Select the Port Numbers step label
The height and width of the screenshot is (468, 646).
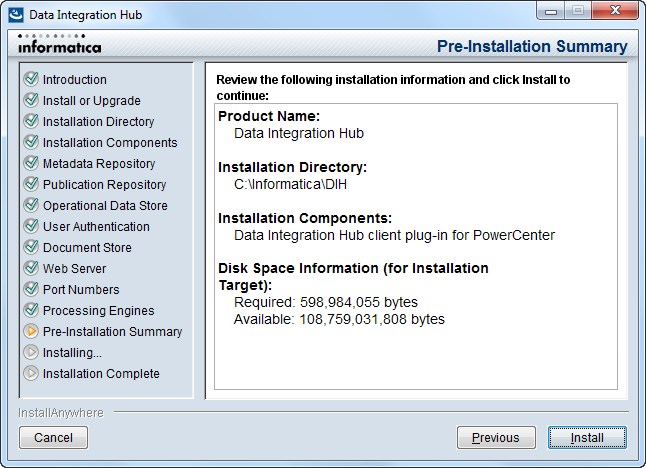[81, 290]
